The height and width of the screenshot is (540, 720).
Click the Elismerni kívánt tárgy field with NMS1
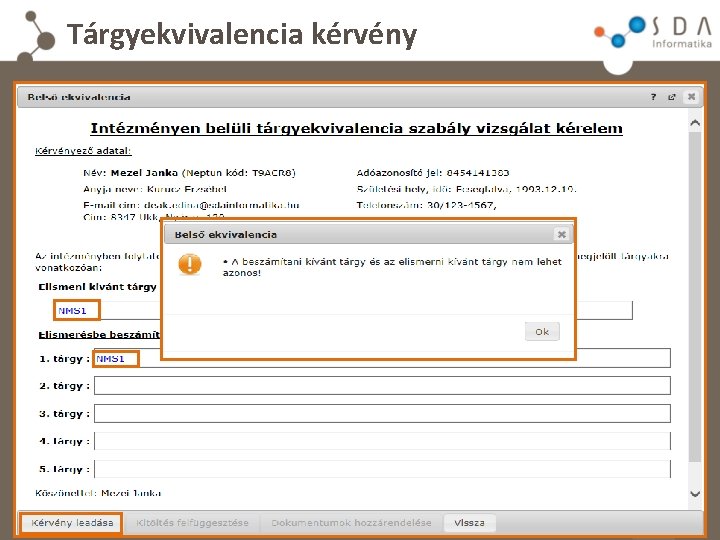pyautogui.click(x=343, y=310)
